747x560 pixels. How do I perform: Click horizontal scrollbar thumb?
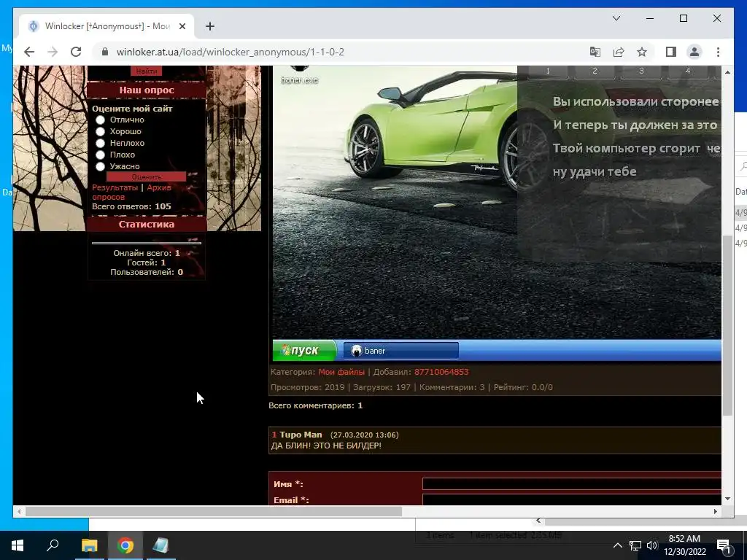214,511
